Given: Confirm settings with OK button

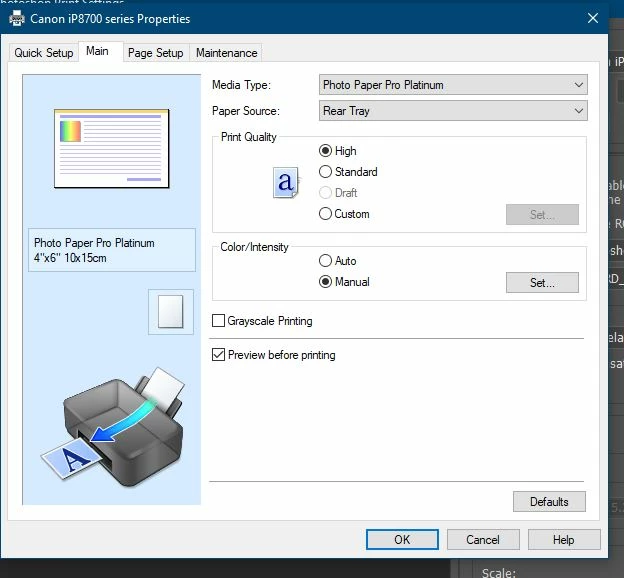Looking at the screenshot, I should point(402,540).
